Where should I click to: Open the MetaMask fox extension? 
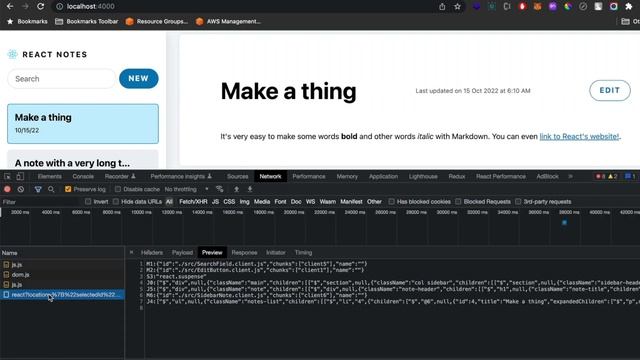coord(538,7)
